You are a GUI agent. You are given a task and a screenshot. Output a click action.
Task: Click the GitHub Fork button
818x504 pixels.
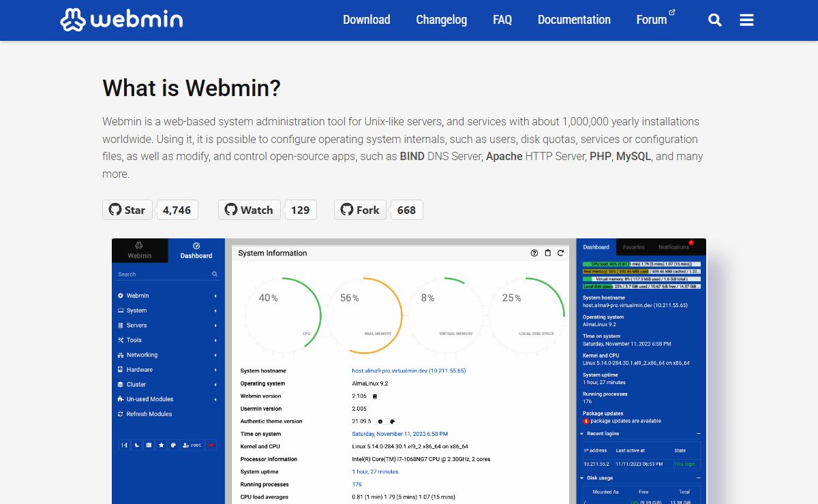point(360,210)
